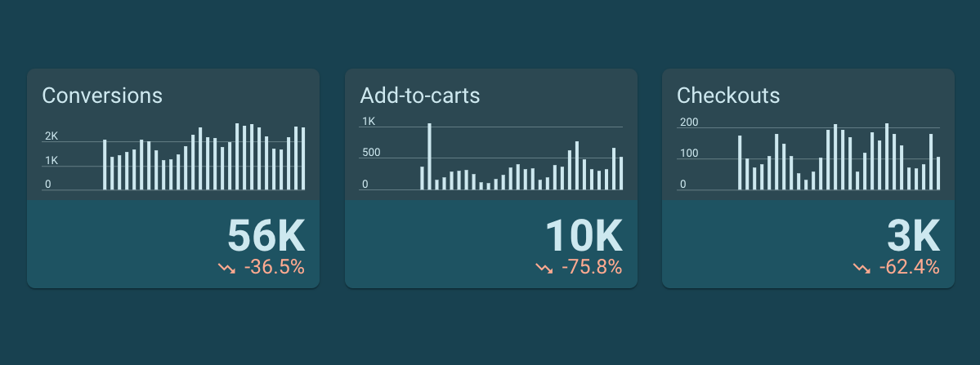The image size is (980, 365).
Task: Click the -62.4% change percentage
Action: click(910, 268)
